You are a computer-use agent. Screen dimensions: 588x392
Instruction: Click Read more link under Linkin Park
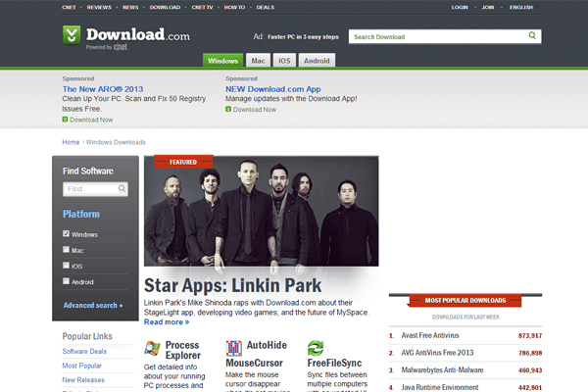click(x=167, y=321)
